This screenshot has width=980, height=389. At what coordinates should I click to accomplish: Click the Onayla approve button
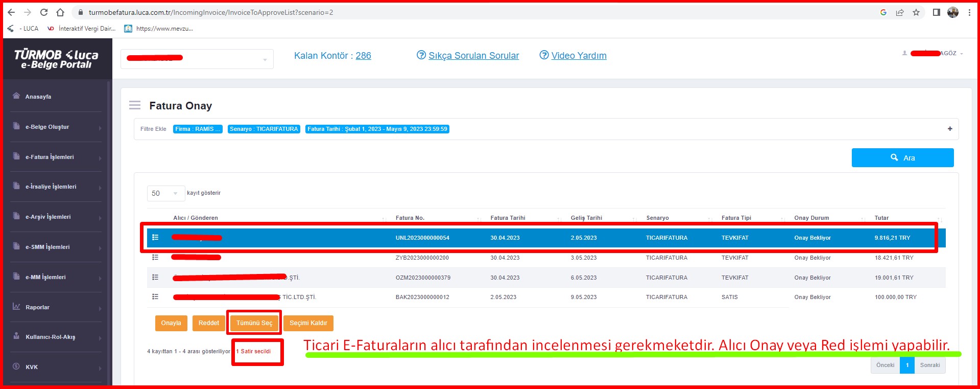(171, 323)
